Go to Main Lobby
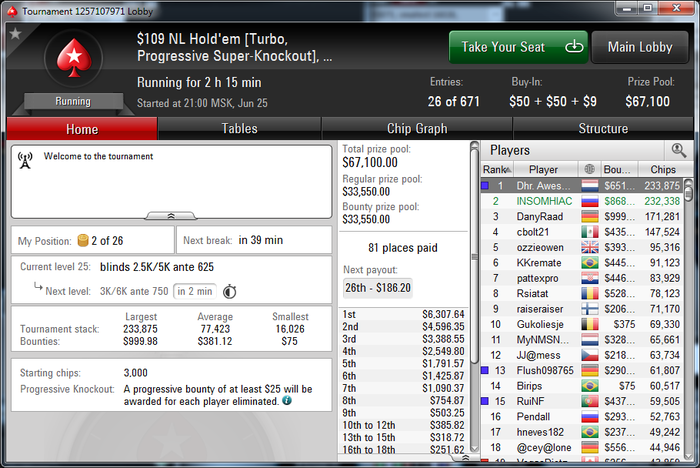 [640, 47]
